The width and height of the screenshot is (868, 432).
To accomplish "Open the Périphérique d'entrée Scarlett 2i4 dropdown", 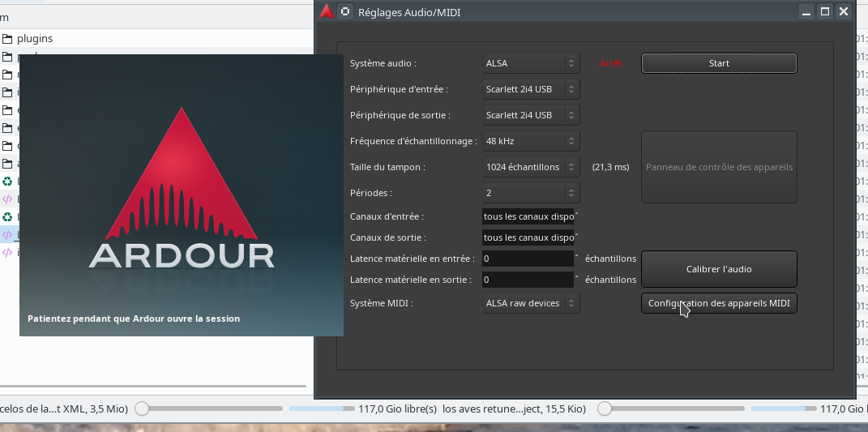I will [x=531, y=89].
